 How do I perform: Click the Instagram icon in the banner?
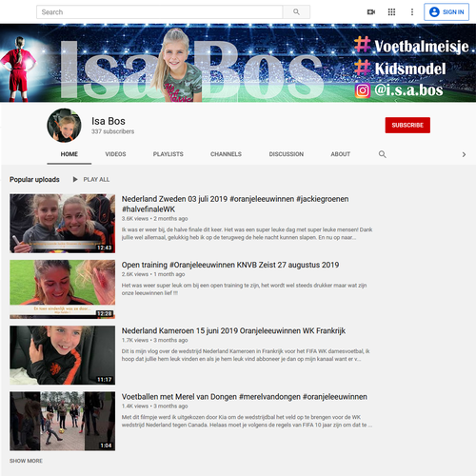point(363,90)
